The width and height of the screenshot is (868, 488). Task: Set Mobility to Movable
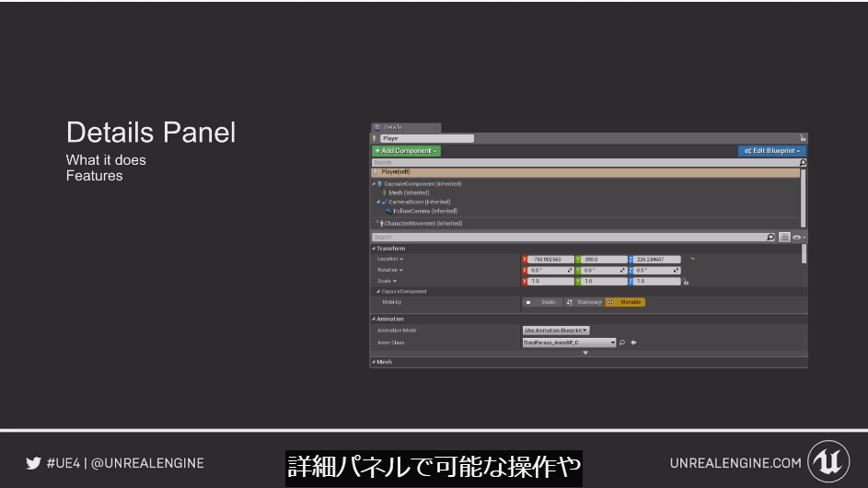(625, 302)
